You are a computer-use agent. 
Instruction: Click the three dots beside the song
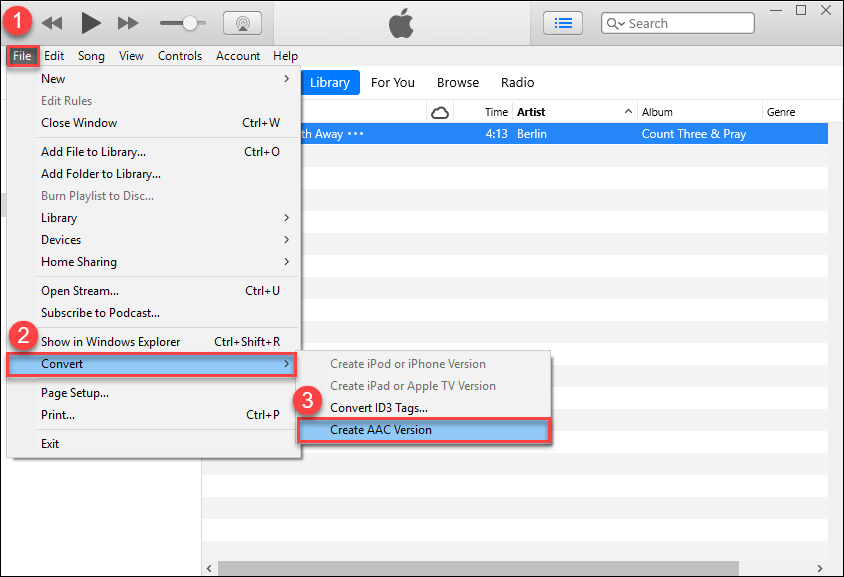tap(356, 134)
